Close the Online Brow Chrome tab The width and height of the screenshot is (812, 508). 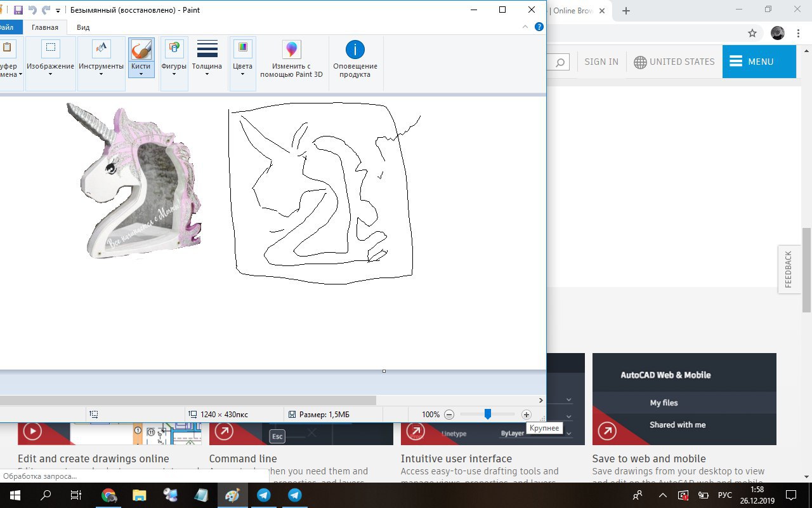point(602,11)
